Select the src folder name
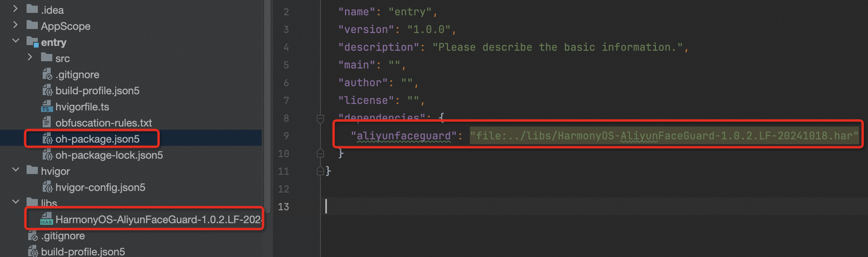 click(x=62, y=59)
